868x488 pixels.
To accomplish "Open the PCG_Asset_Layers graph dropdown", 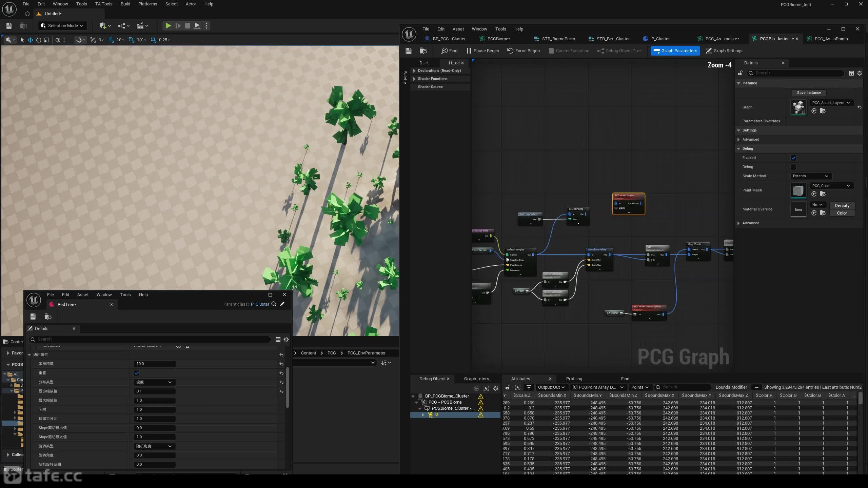I will click(x=831, y=103).
